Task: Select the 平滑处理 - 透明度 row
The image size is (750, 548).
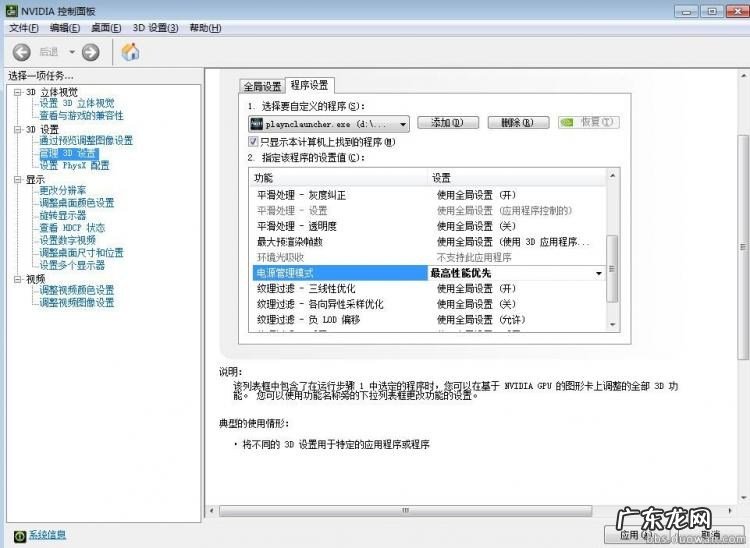Action: pos(428,226)
